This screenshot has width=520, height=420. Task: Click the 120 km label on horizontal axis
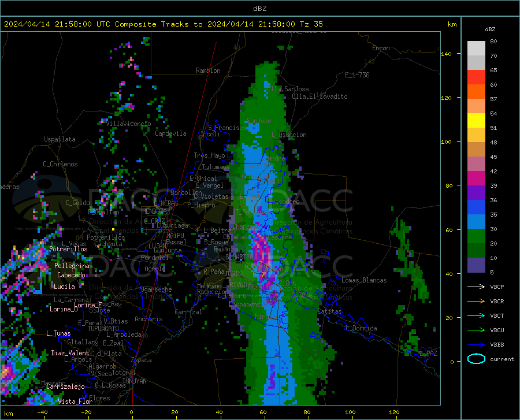(x=394, y=412)
